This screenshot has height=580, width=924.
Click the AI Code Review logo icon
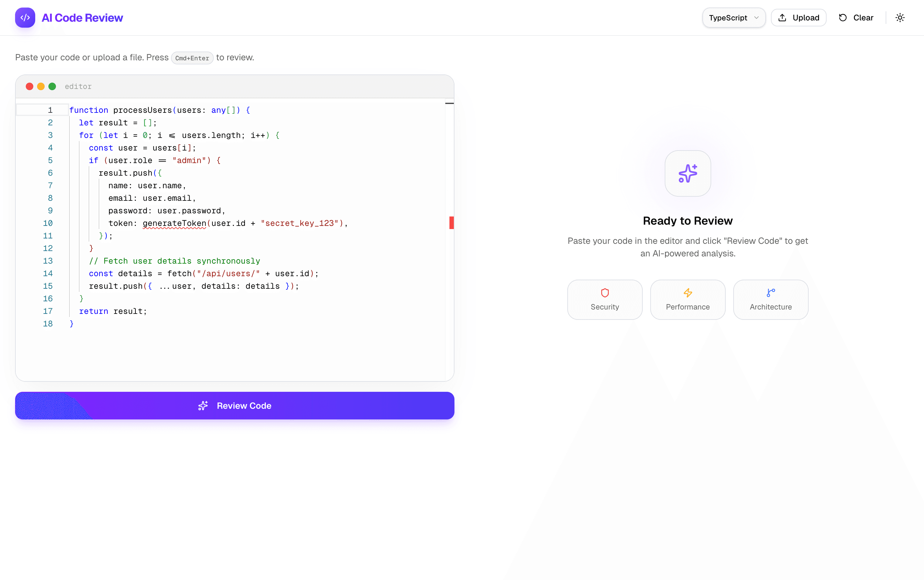point(25,18)
